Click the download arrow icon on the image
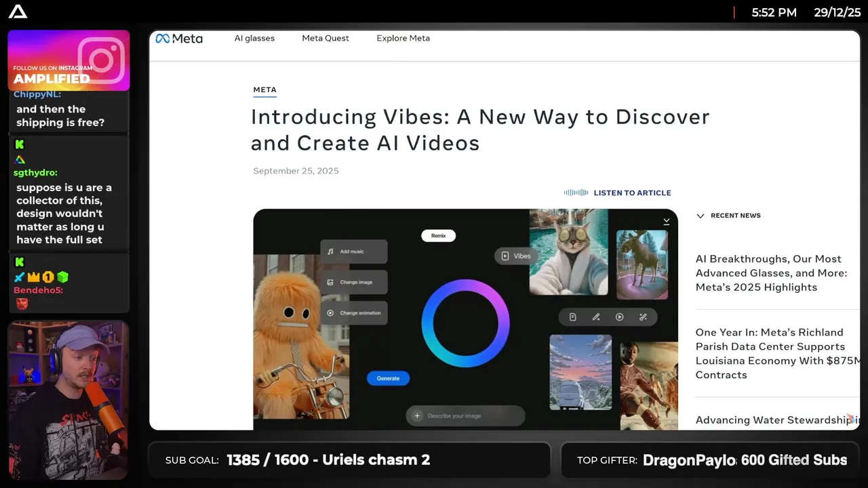 click(667, 221)
